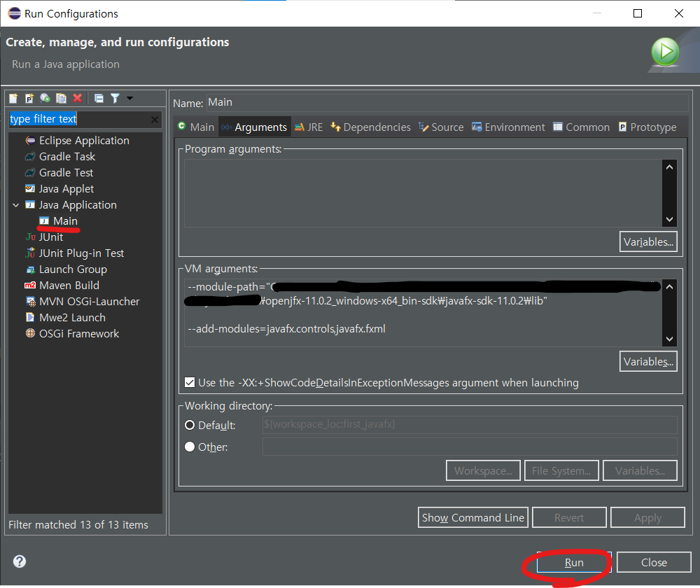Click Variables button under VM arguments

click(648, 361)
